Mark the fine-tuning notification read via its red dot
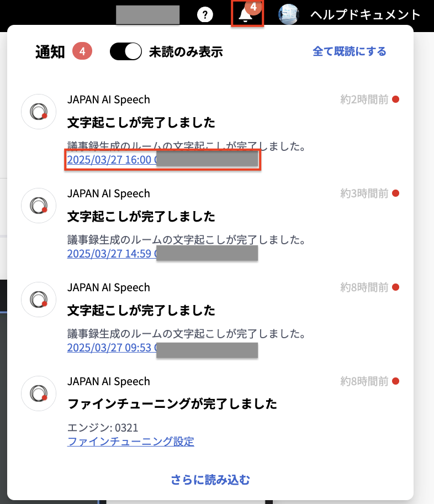 coord(394,381)
